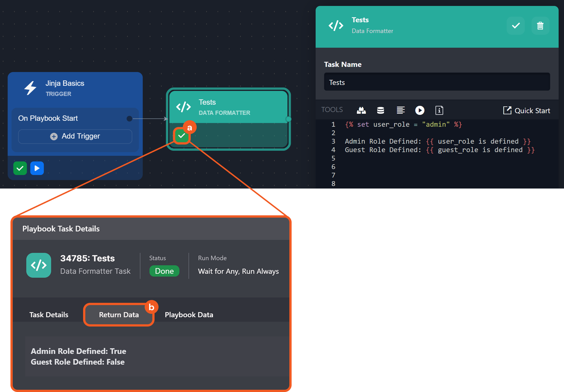
Task: Click the text alignment lines tool icon
Action: 400,110
